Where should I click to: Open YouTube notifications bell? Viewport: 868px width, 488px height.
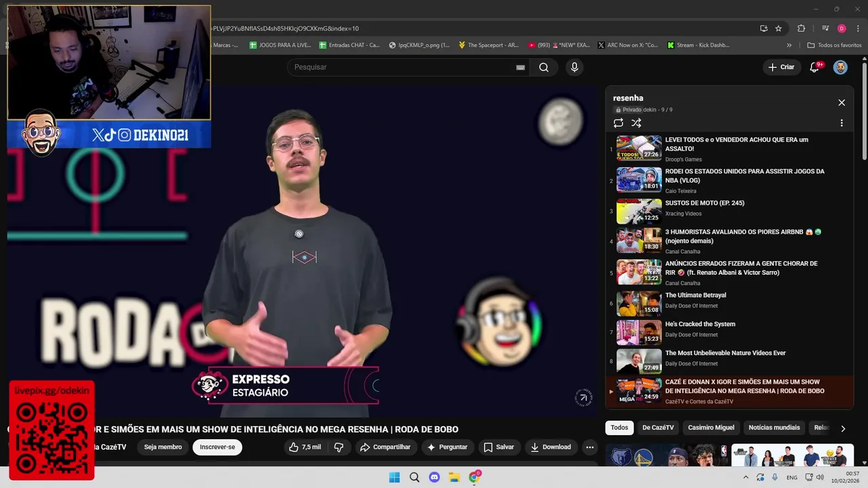815,67
